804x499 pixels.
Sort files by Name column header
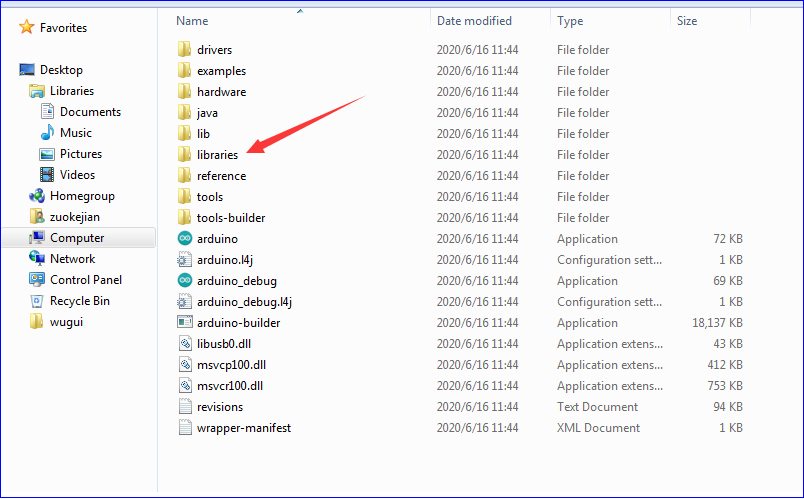click(x=192, y=21)
